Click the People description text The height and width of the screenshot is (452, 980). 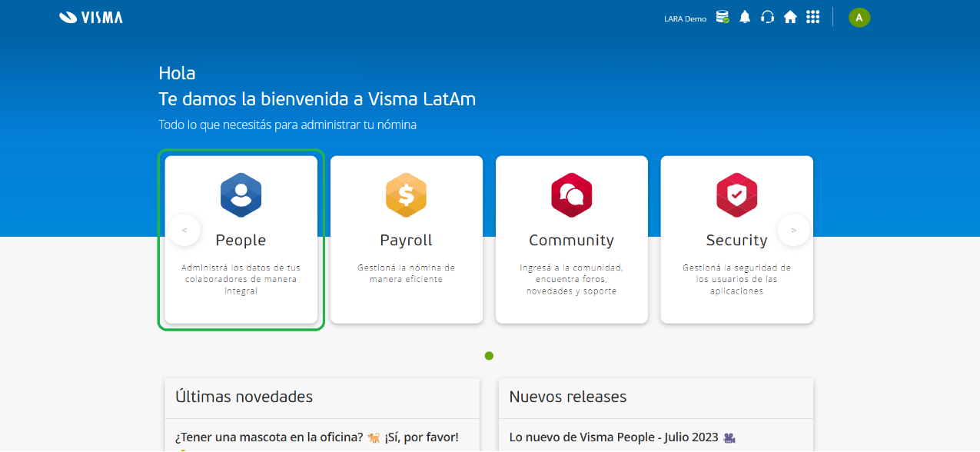coord(241,279)
